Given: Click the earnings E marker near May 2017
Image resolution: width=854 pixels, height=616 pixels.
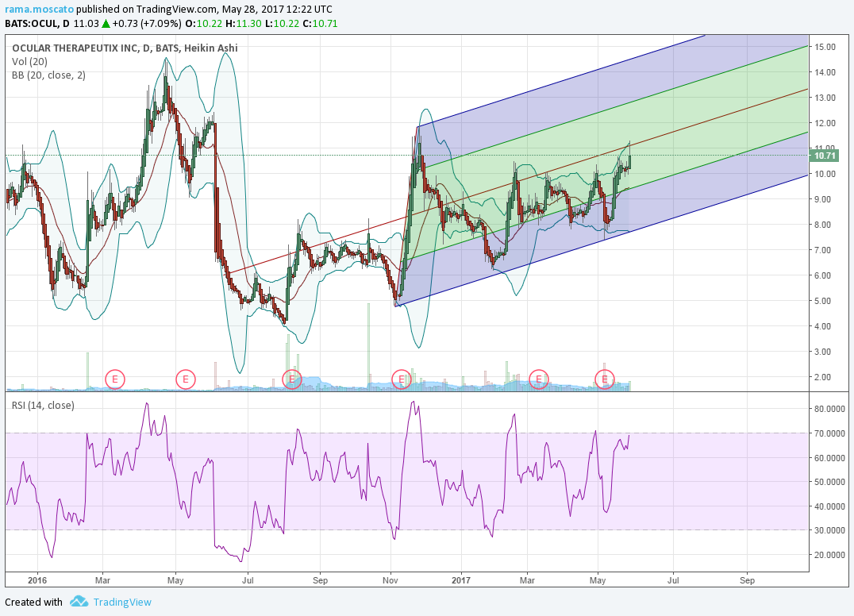Looking at the screenshot, I should click(605, 379).
